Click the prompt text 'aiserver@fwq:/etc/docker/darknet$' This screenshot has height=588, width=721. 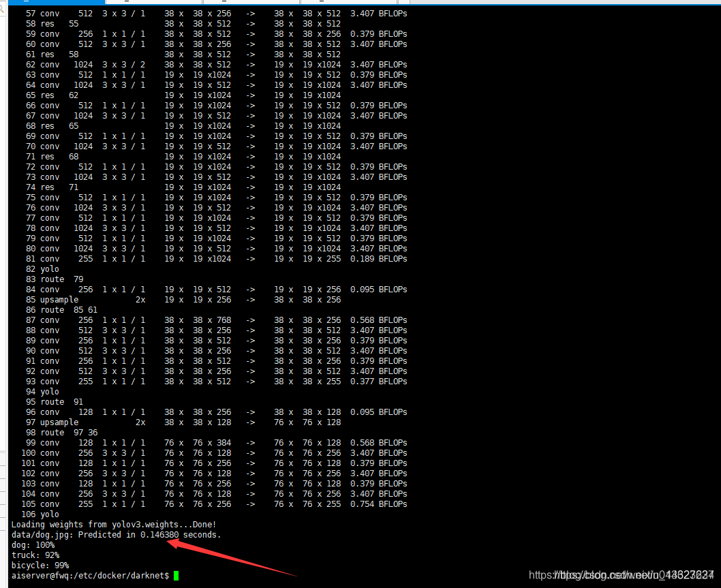tap(90, 576)
